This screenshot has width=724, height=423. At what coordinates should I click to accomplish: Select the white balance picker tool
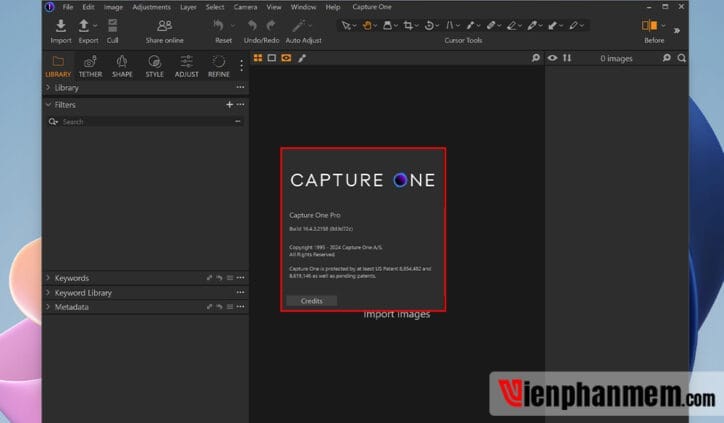pyautogui.click(x=470, y=26)
